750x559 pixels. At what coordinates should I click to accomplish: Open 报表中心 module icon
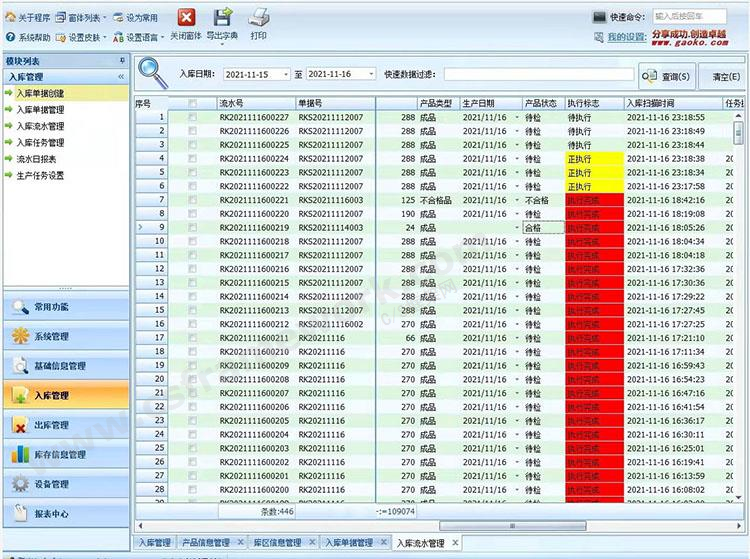[20, 514]
